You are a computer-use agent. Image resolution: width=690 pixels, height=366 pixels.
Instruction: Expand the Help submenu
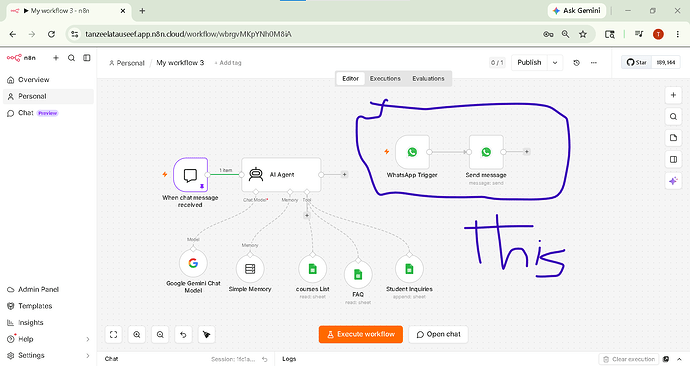click(88, 339)
